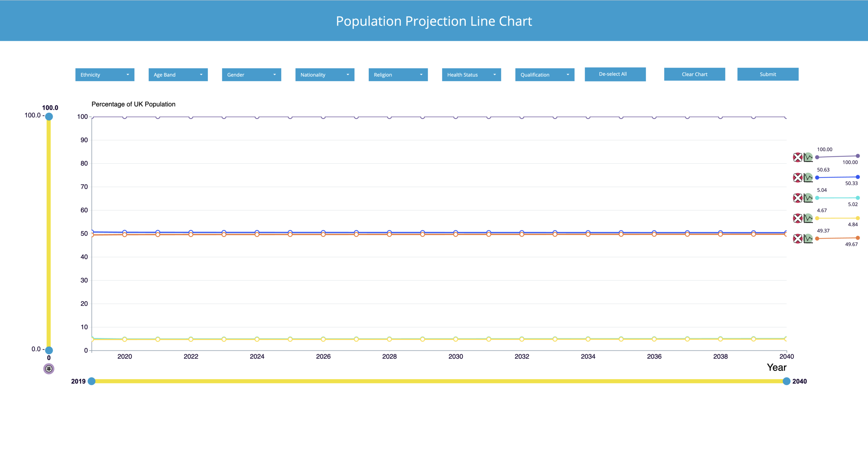Remove the purple 100.00 series with its X icon
Viewport: 868px width, 450px height.
coord(798,157)
